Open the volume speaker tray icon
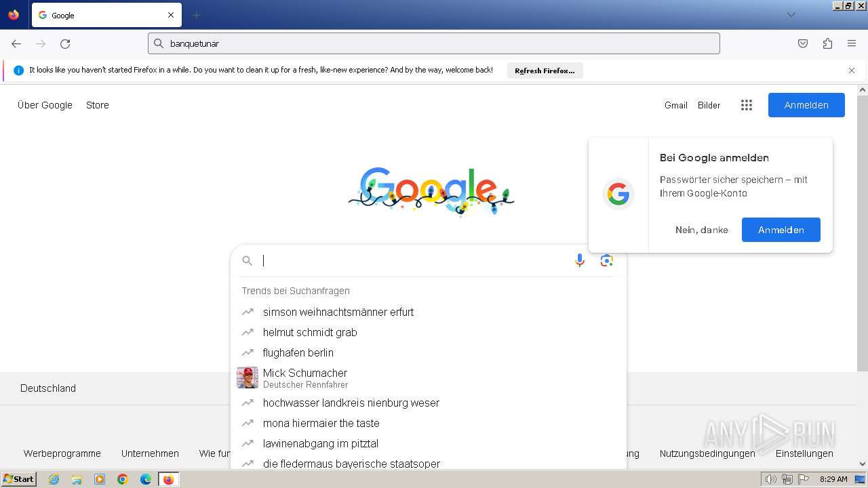 (770, 479)
